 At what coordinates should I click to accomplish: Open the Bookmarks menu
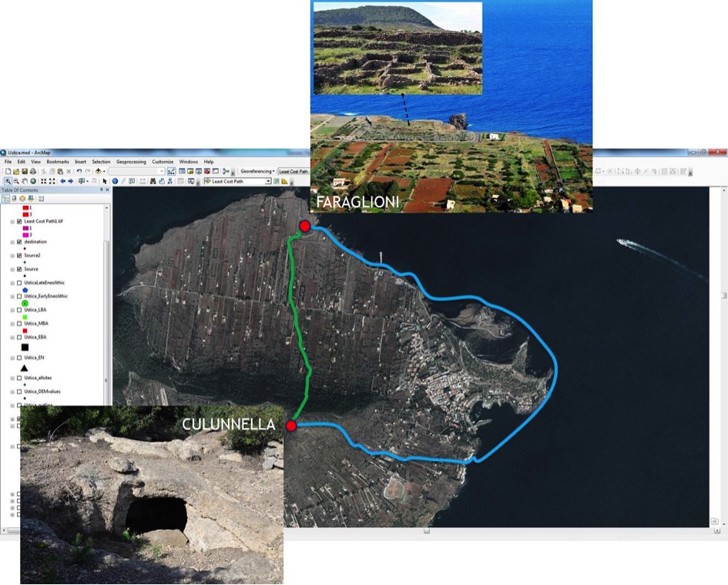57,162
